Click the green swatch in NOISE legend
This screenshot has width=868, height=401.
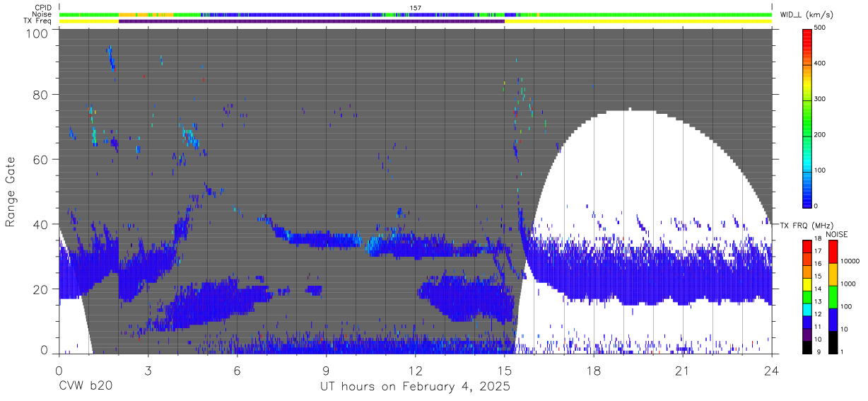click(x=832, y=296)
